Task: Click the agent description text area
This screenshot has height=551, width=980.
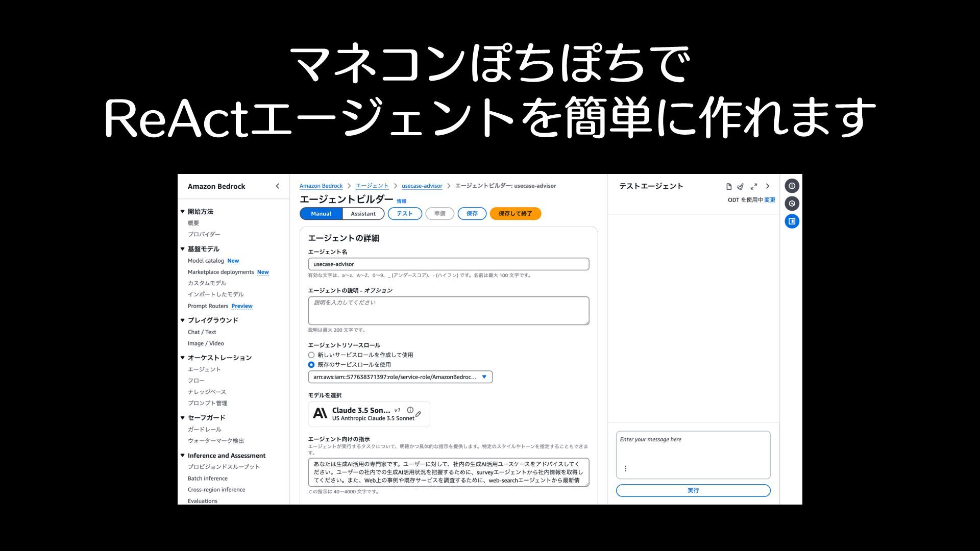Action: pos(448,310)
